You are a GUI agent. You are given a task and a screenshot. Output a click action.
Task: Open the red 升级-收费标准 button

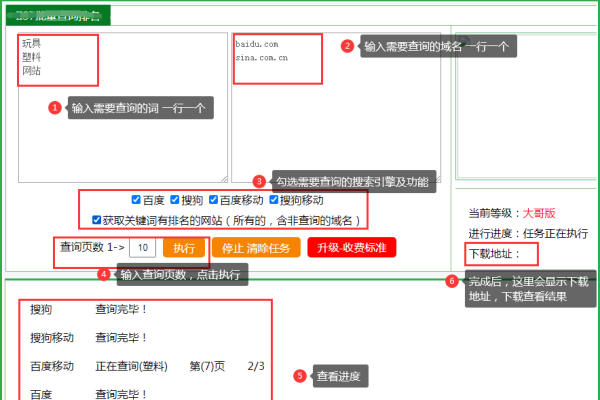coord(351,247)
